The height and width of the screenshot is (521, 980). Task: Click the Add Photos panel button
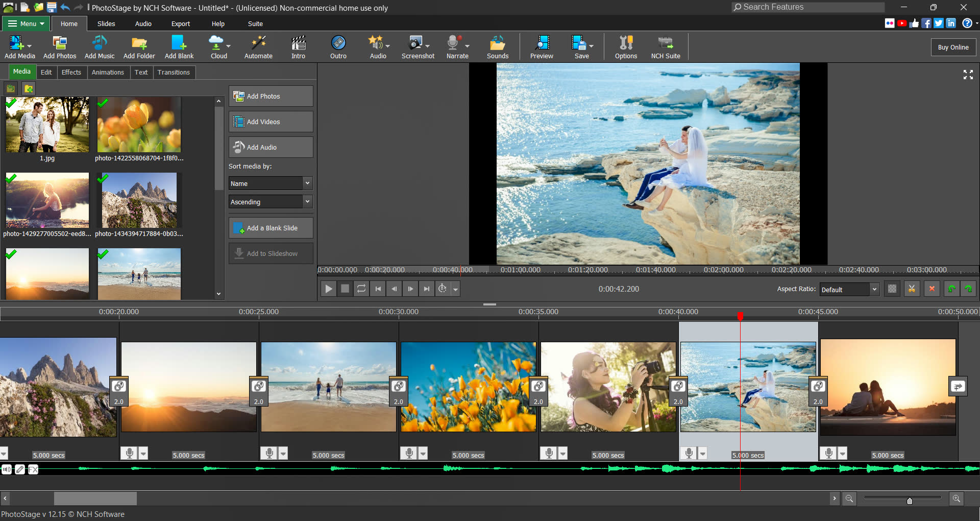tap(271, 96)
